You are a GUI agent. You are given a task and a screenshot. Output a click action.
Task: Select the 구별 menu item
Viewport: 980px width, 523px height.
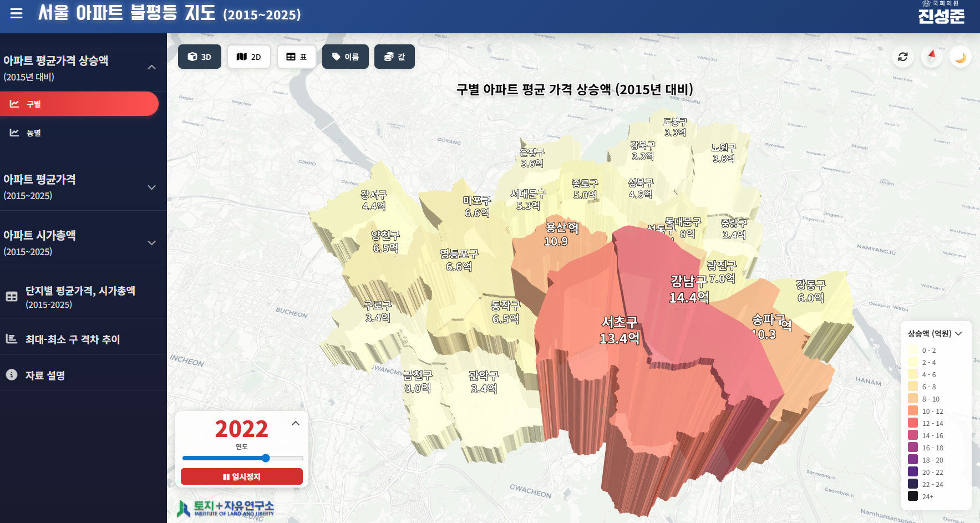79,104
